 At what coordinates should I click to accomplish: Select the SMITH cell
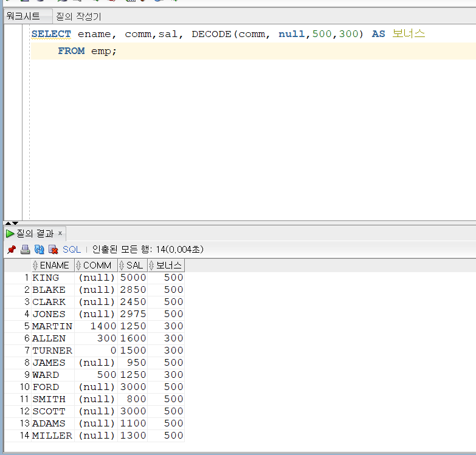pos(53,399)
